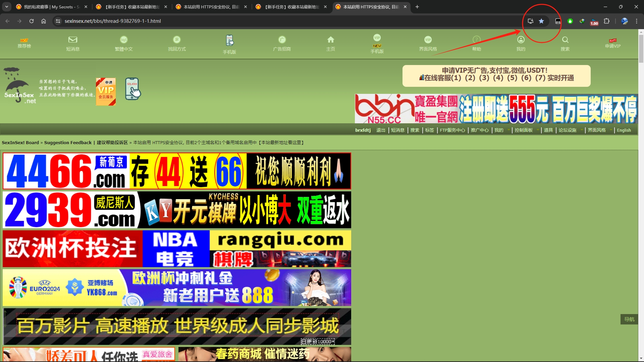
Task: Click the phone with hand pointer icon
Action: [x=133, y=89]
